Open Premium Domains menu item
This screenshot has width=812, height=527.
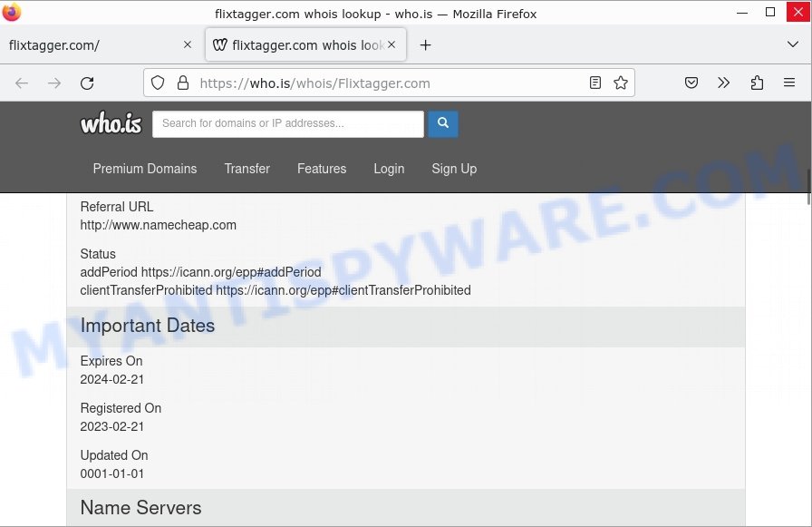tap(145, 169)
